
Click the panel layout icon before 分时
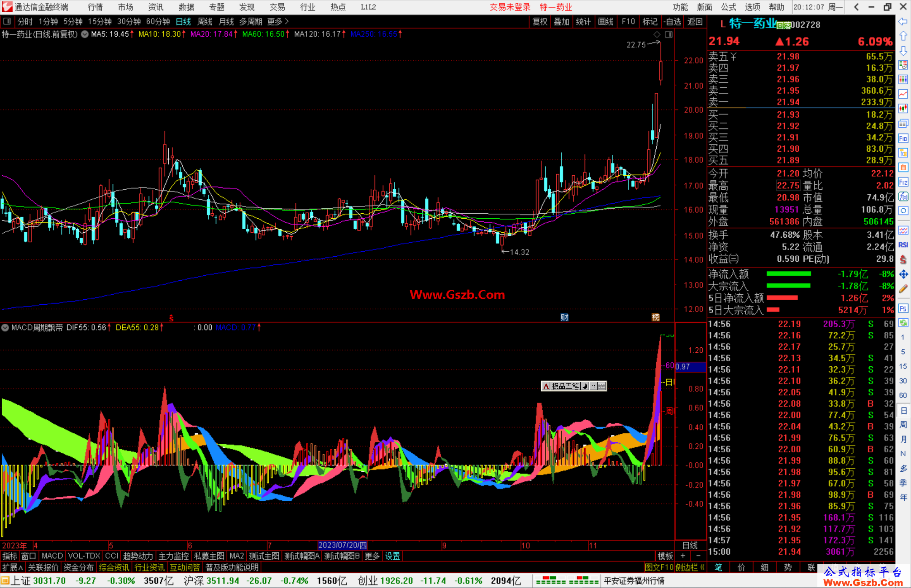point(7,21)
